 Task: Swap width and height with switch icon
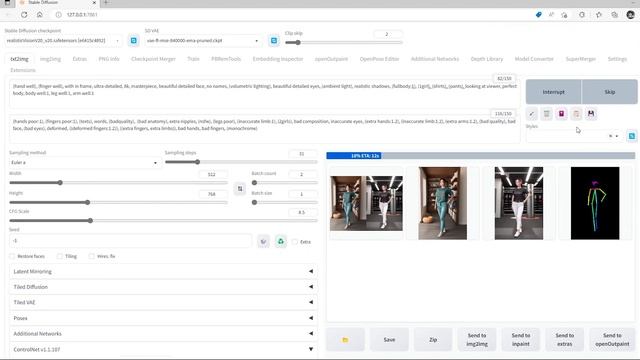click(x=240, y=189)
